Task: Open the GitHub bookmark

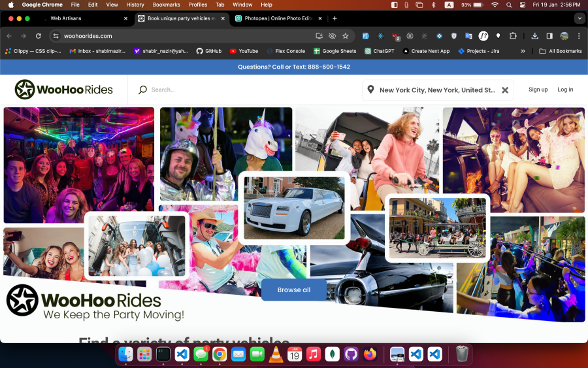Action: tap(209, 51)
